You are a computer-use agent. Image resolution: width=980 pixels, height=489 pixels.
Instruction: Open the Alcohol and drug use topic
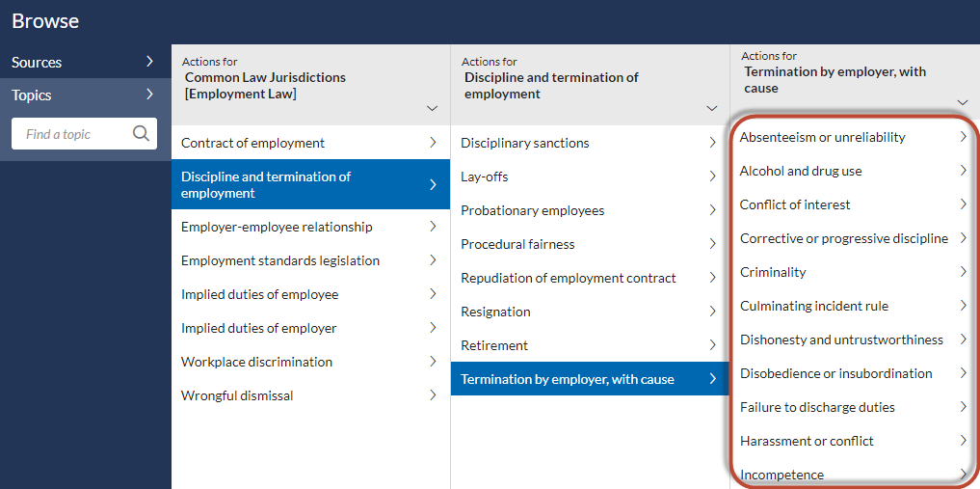click(x=854, y=171)
